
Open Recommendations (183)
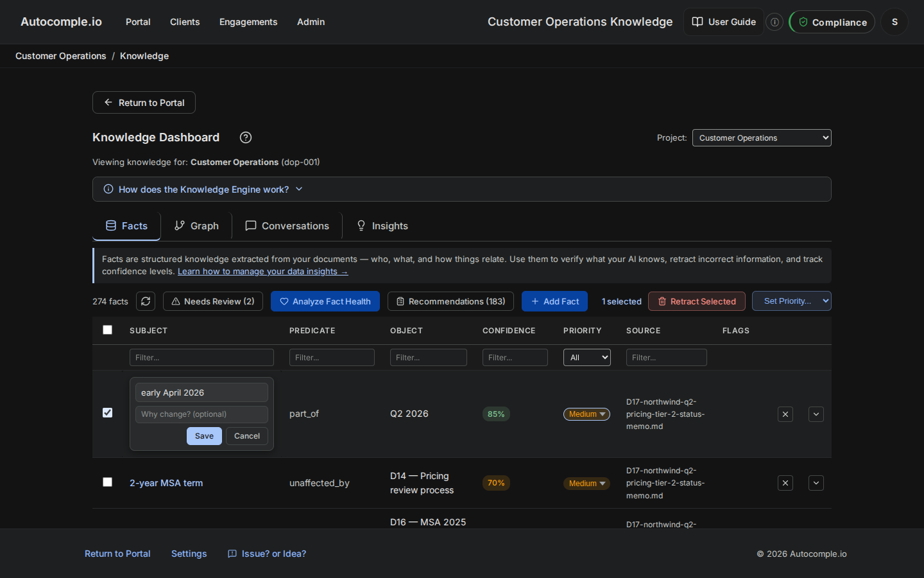click(x=450, y=301)
